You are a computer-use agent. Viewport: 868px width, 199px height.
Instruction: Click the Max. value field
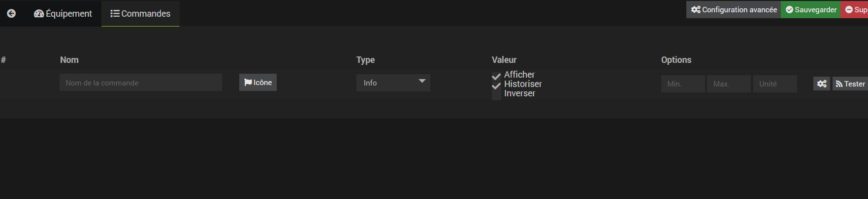click(x=729, y=84)
